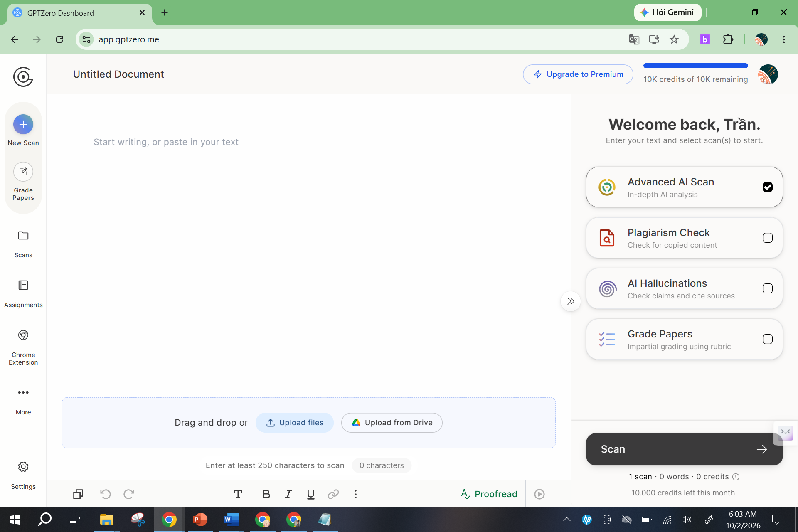This screenshot has height=532, width=798.
Task: Toggle italic formatting
Action: click(x=288, y=494)
